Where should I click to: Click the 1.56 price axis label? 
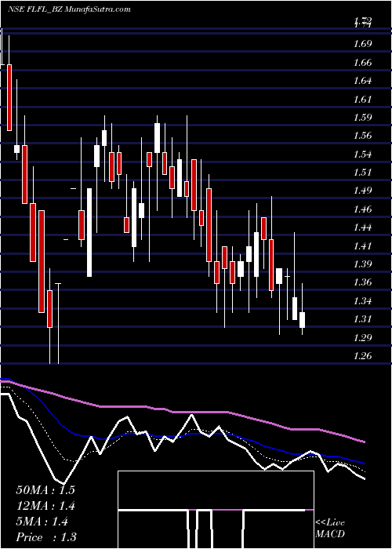coord(362,136)
